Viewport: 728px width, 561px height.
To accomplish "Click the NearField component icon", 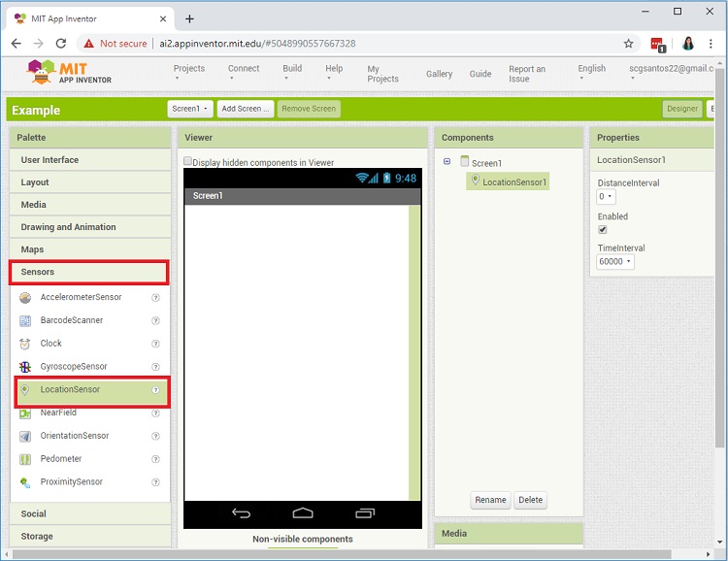I will (x=25, y=412).
